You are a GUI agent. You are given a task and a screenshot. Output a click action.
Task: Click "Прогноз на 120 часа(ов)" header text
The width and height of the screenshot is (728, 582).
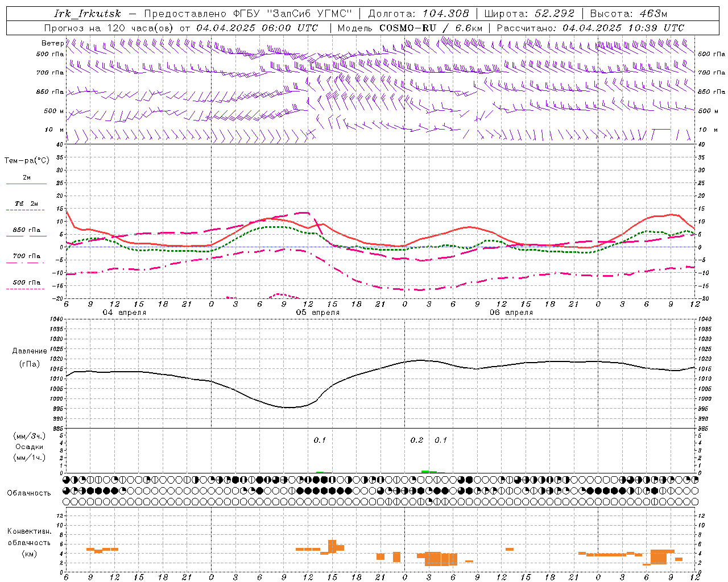[x=110, y=28]
